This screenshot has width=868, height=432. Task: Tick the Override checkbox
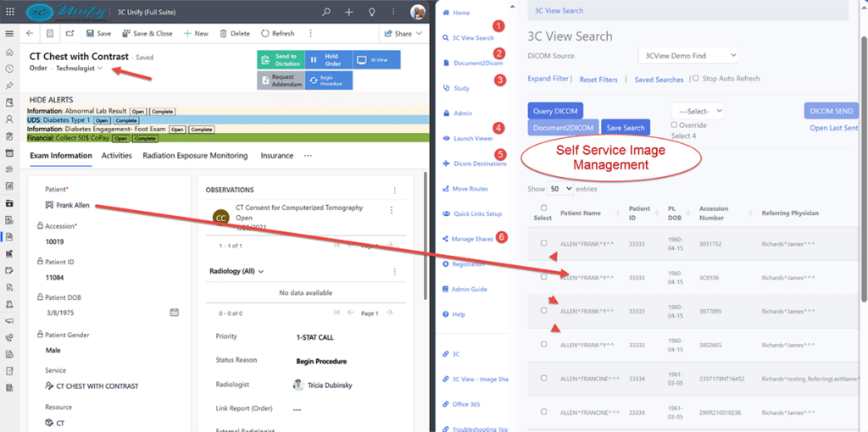675,125
